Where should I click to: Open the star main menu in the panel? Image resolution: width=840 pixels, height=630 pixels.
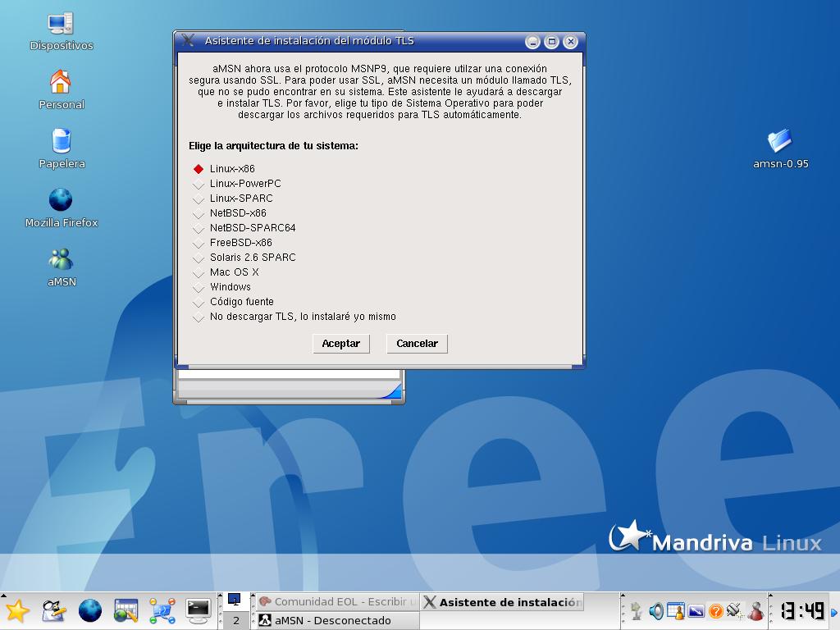pos(18,610)
